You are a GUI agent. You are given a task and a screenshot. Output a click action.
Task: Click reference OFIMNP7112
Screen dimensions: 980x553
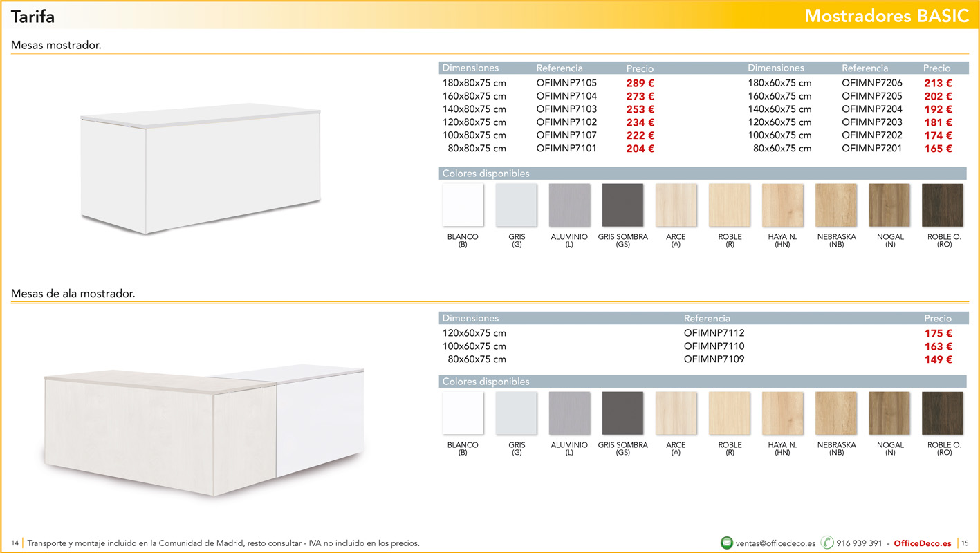click(714, 333)
